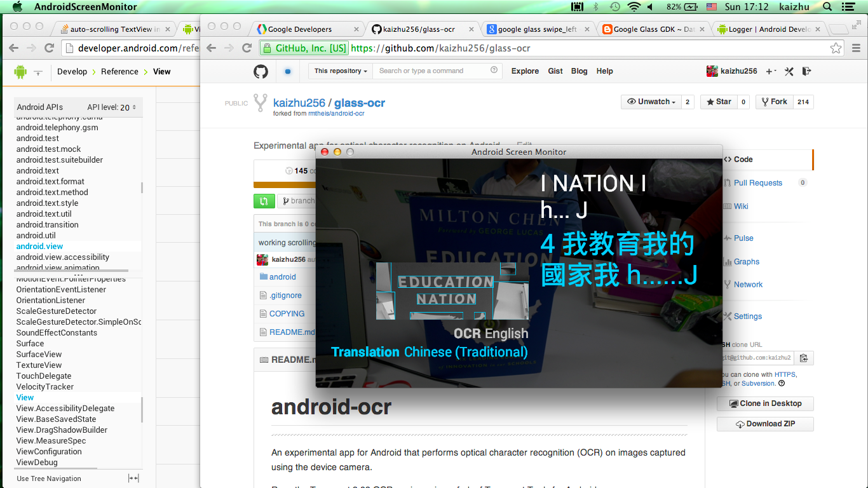Fork the glass-ocr repository

[774, 102]
